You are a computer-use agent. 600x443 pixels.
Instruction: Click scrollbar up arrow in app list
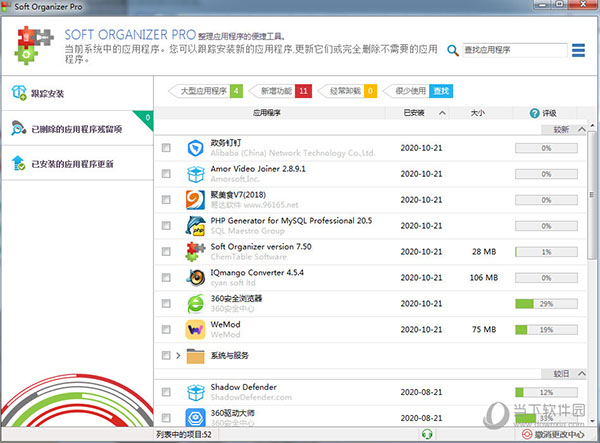pos(592,125)
